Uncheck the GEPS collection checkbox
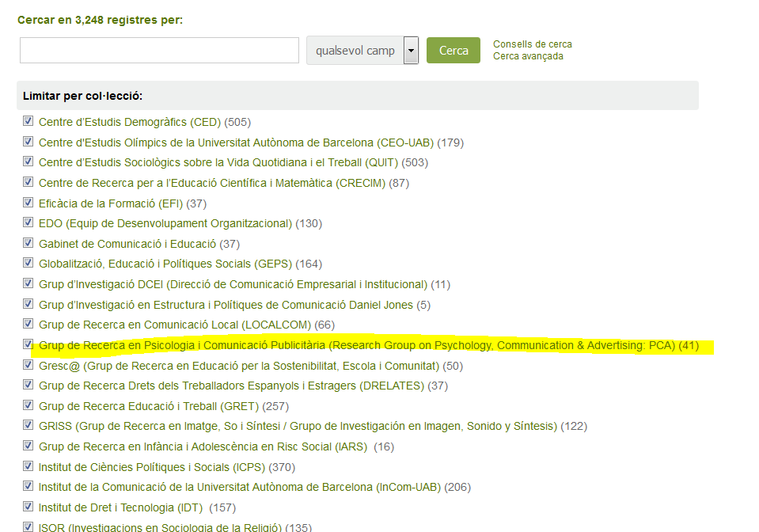Screen dimensions: 759x532 (28, 264)
